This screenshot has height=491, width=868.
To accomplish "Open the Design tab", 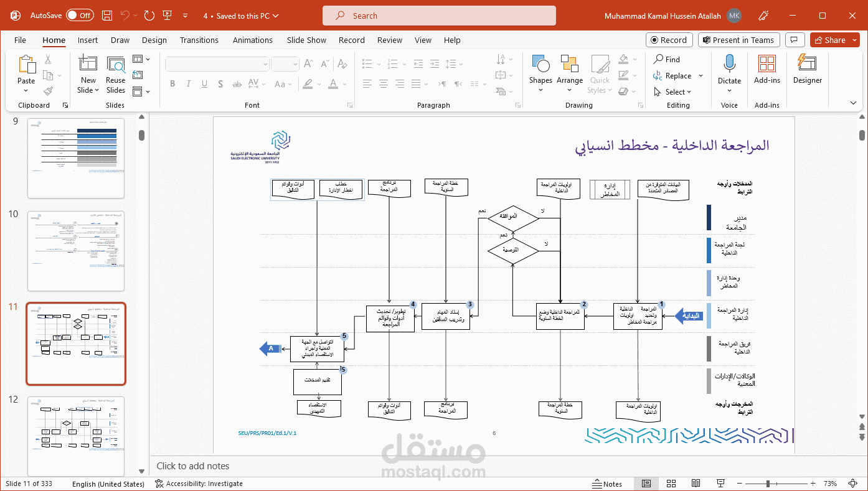I will (x=154, y=40).
